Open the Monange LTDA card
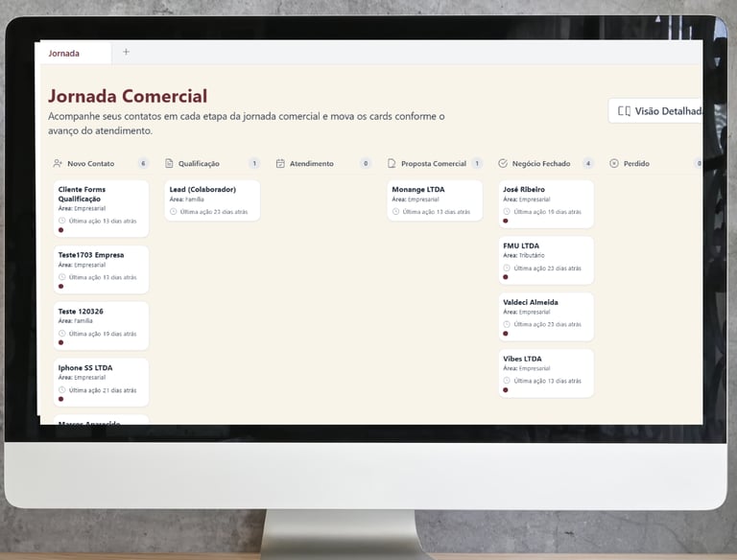This screenshot has height=560, width=737. 435,200
